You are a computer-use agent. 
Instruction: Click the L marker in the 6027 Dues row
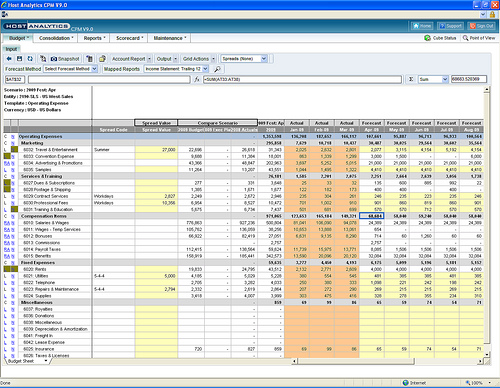click(x=7, y=183)
